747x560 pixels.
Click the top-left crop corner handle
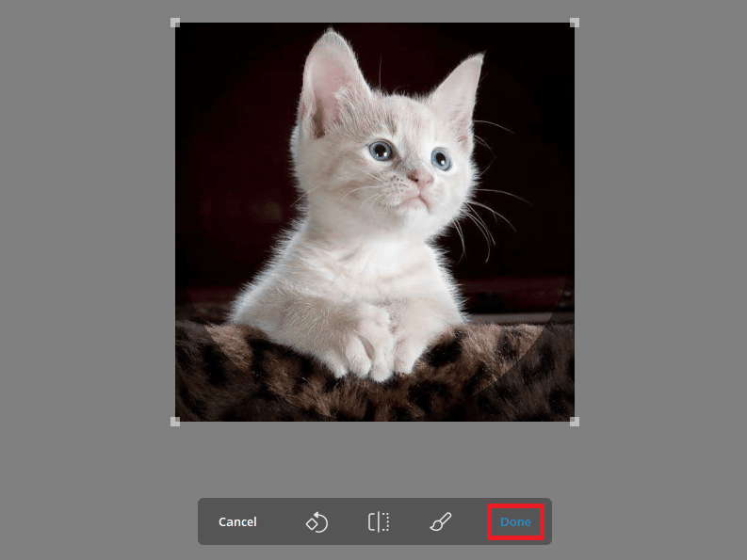(x=175, y=23)
